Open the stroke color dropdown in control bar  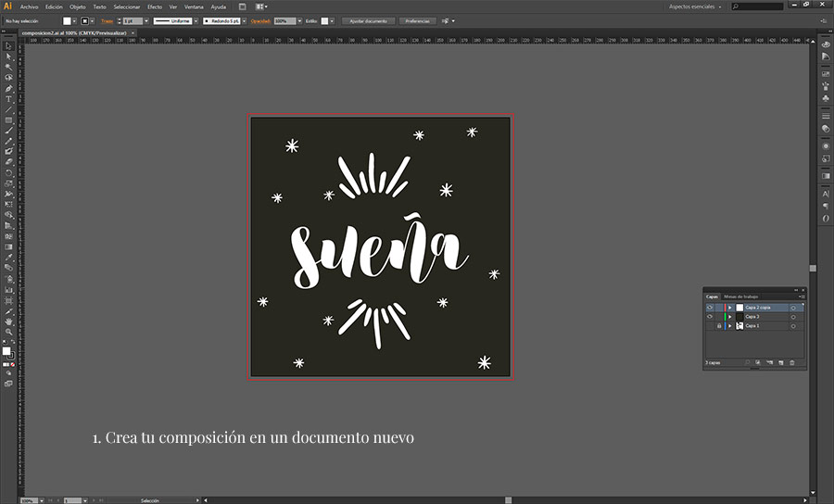tap(92, 21)
